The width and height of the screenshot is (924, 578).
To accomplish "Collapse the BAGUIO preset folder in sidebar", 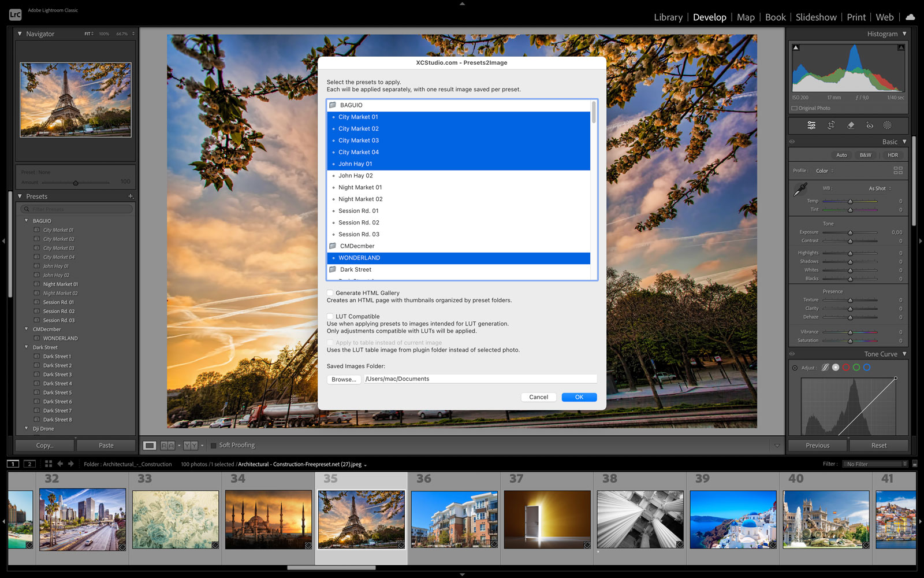I will click(x=27, y=221).
